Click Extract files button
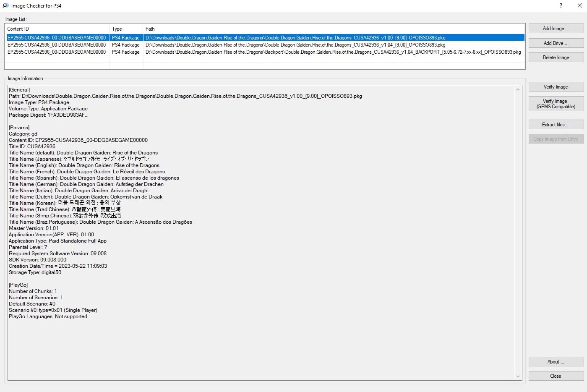587x392 pixels. click(x=556, y=125)
